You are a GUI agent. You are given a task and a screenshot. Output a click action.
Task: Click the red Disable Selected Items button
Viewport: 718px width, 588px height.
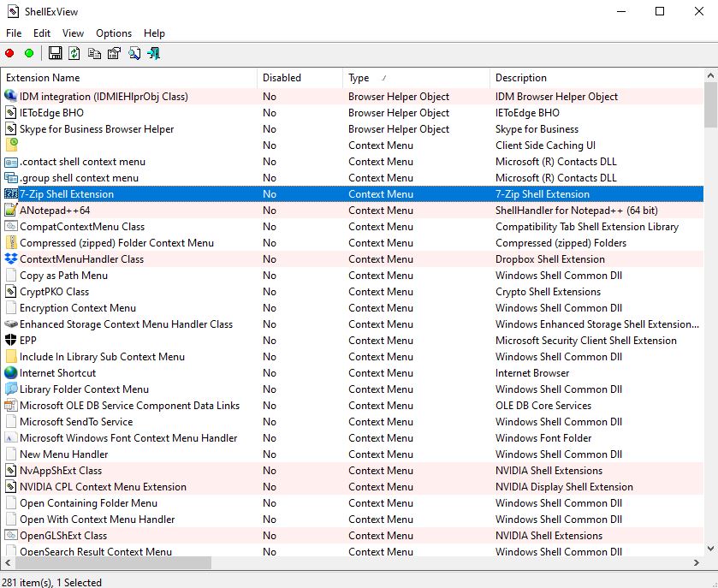(x=9, y=54)
